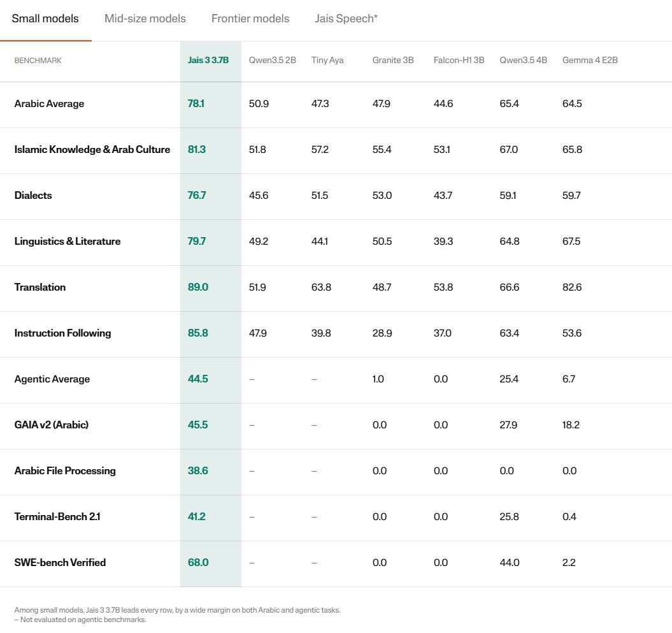Click the Falcon-H1 3B column header

click(459, 60)
